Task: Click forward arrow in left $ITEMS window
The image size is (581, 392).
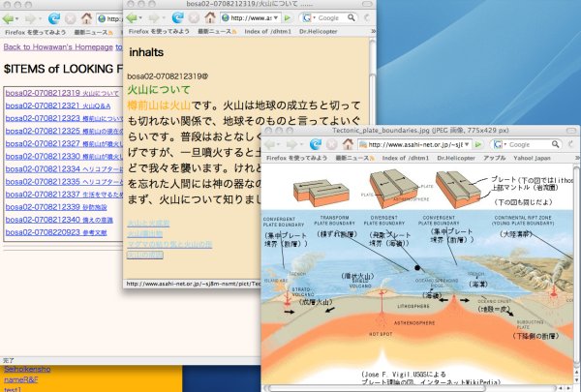Action: [x=30, y=18]
